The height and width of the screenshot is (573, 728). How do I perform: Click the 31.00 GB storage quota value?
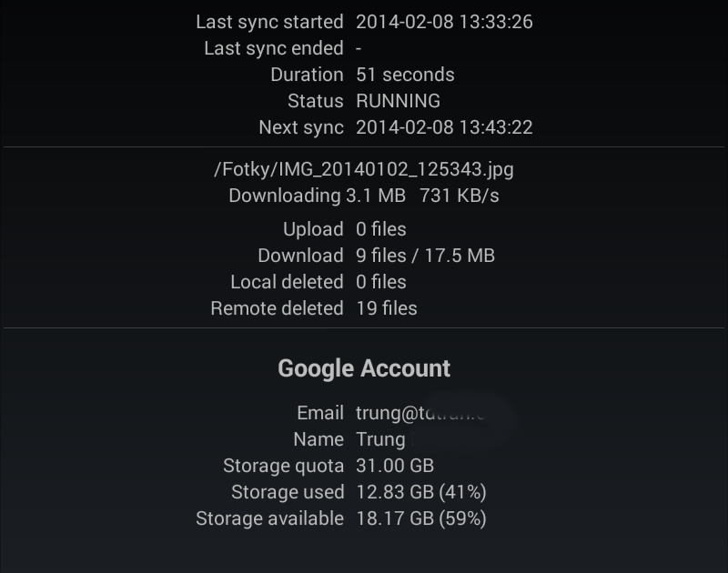(x=395, y=466)
